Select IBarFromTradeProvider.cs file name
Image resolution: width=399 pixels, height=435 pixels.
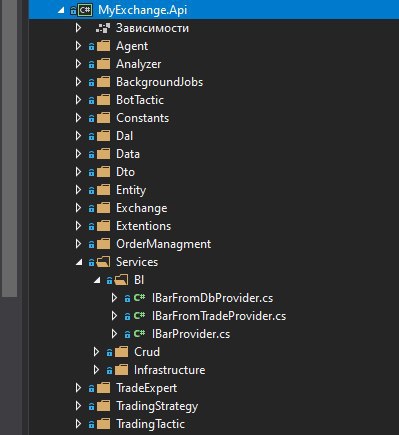click(219, 316)
